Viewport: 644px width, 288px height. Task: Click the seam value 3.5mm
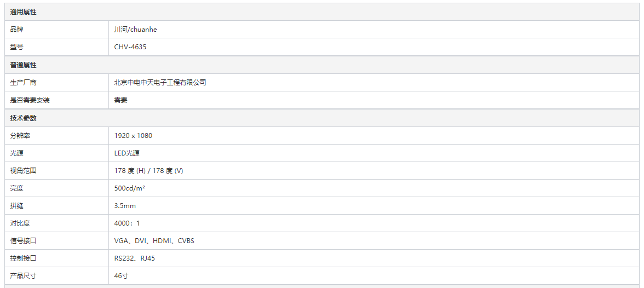tap(125, 205)
